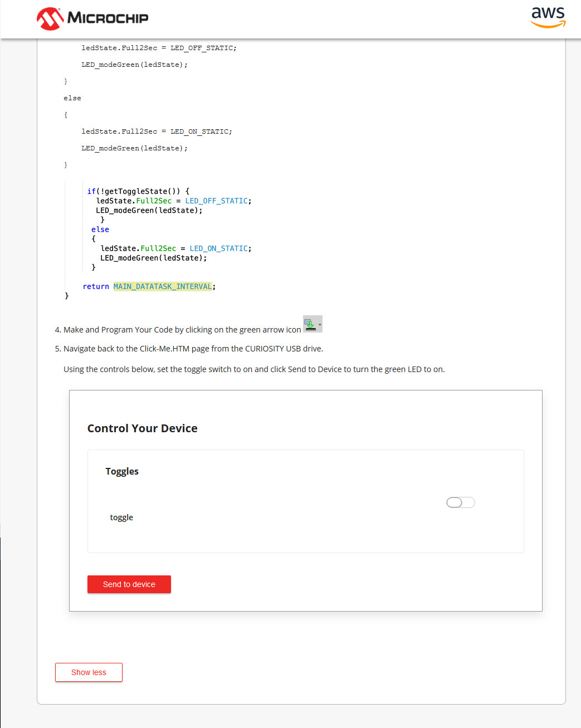Click the if(!getToggleState()) line in the code image
The width and height of the screenshot is (581, 728).
point(138,191)
